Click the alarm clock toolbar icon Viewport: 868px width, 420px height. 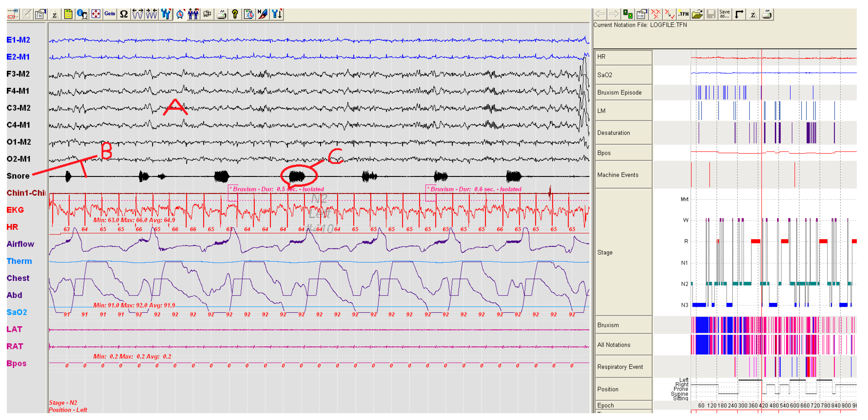click(x=180, y=14)
